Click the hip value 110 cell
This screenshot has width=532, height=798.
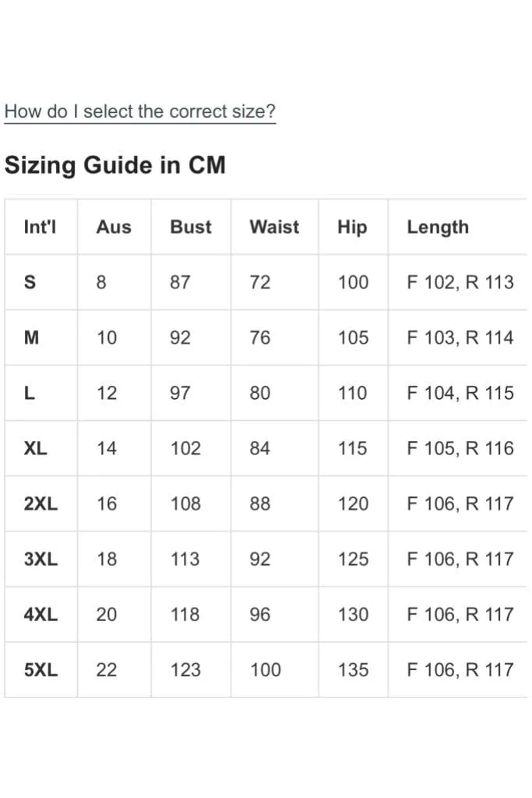tap(353, 393)
